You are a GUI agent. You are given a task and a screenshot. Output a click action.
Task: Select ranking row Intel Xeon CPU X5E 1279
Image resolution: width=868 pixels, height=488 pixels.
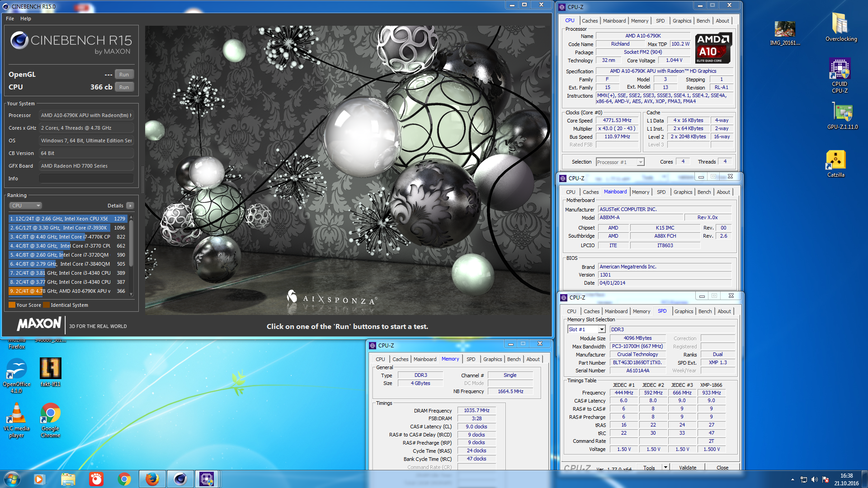[68, 219]
